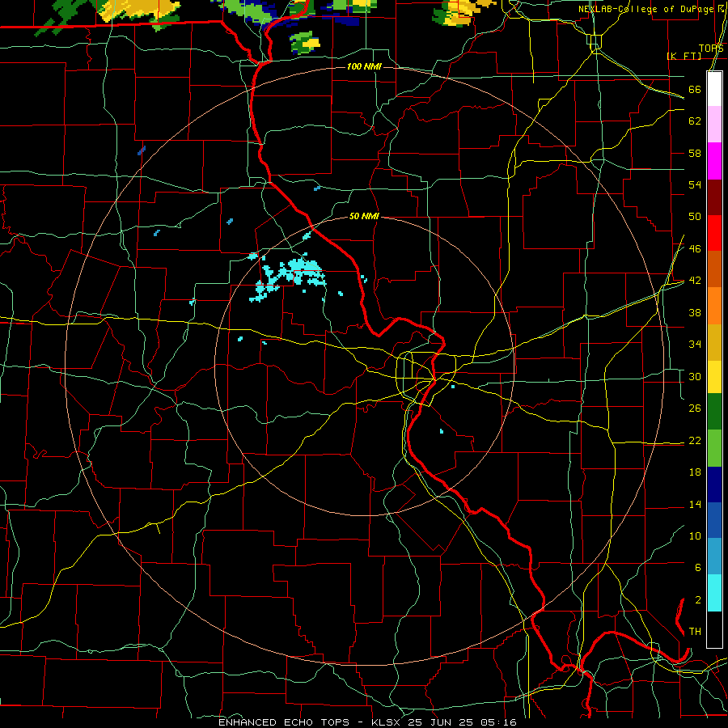Click the '30' legend value

point(695,376)
